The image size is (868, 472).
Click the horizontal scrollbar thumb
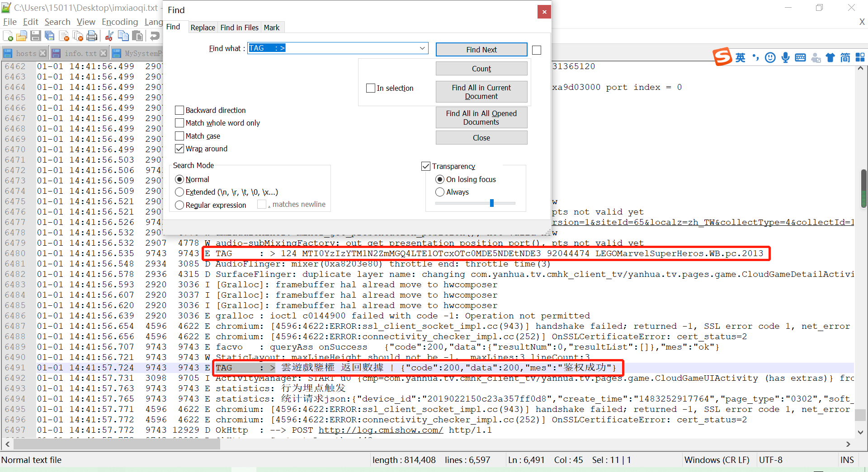point(117,444)
